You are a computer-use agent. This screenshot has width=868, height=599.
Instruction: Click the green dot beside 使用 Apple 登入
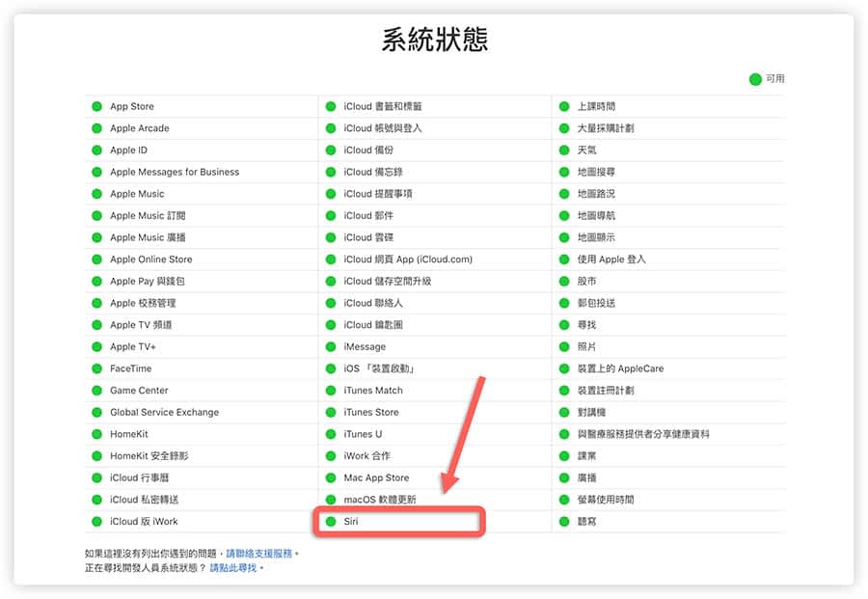(x=564, y=259)
